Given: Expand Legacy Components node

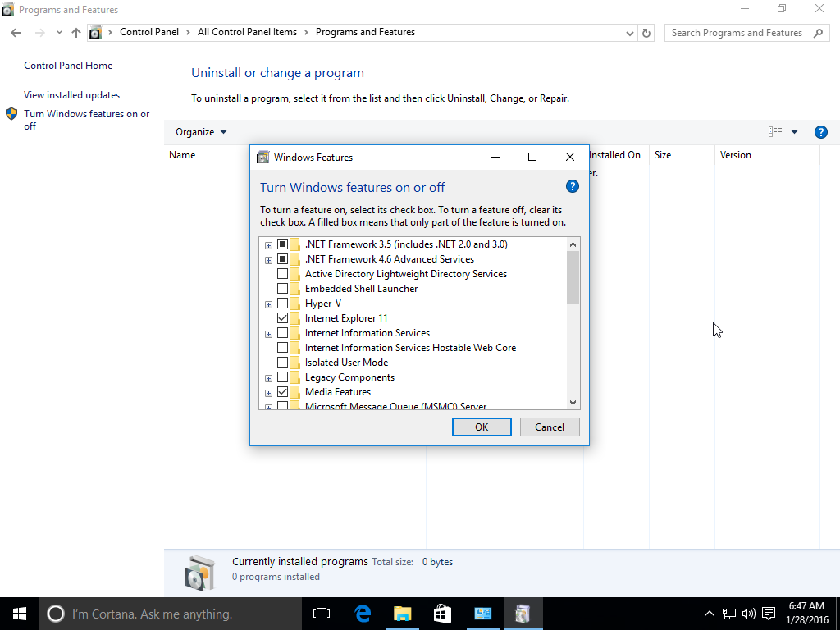Looking at the screenshot, I should 268,378.
